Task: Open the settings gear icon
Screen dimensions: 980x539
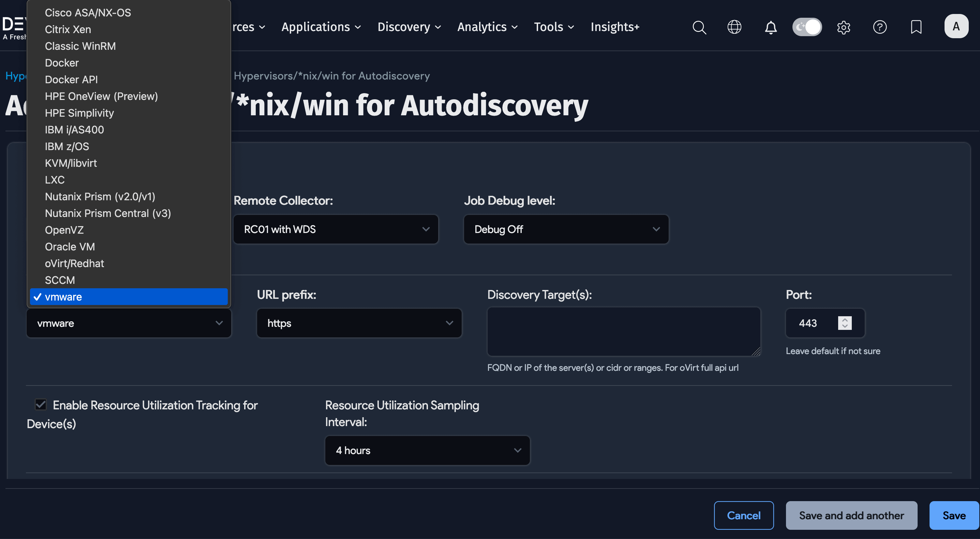Action: click(x=843, y=27)
